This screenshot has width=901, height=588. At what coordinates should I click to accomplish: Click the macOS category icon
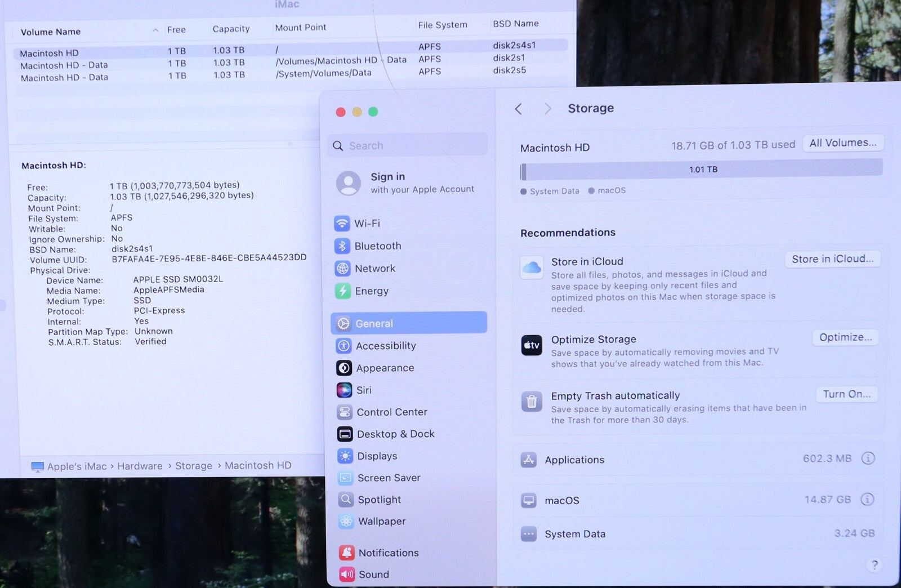529,500
